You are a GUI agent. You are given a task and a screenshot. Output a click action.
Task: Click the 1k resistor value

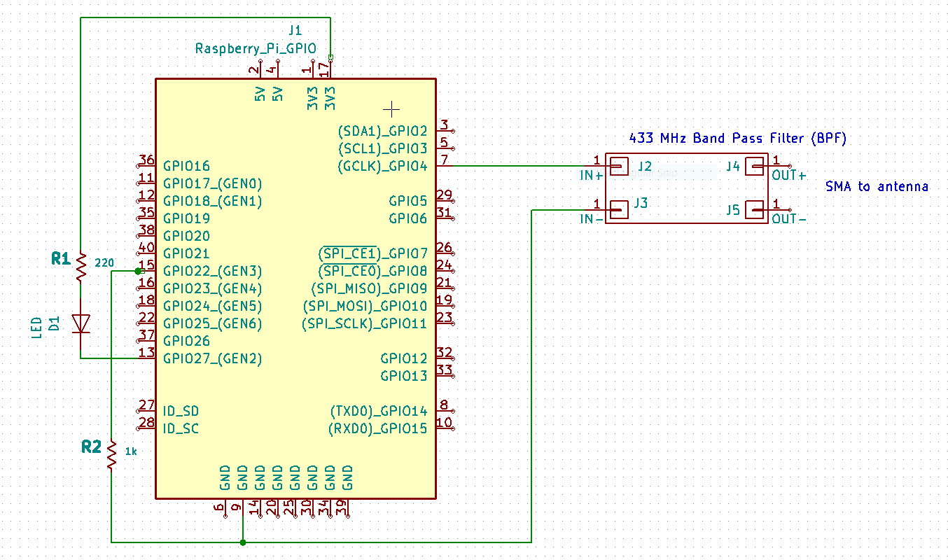tap(130, 451)
